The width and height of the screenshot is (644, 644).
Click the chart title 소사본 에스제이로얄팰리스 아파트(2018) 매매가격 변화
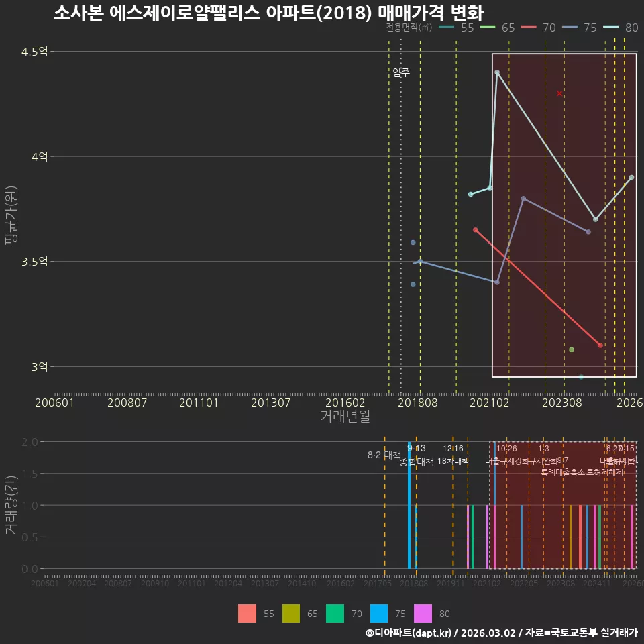[268, 13]
